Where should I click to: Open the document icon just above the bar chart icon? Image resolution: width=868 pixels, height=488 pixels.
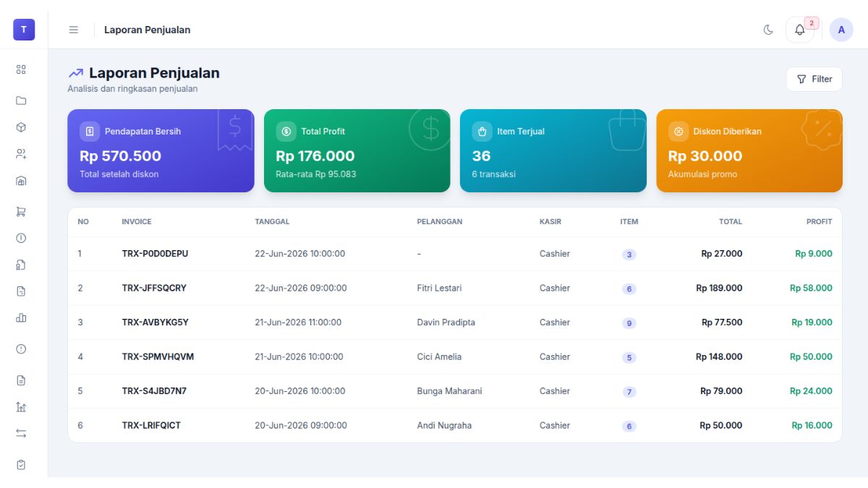21,291
